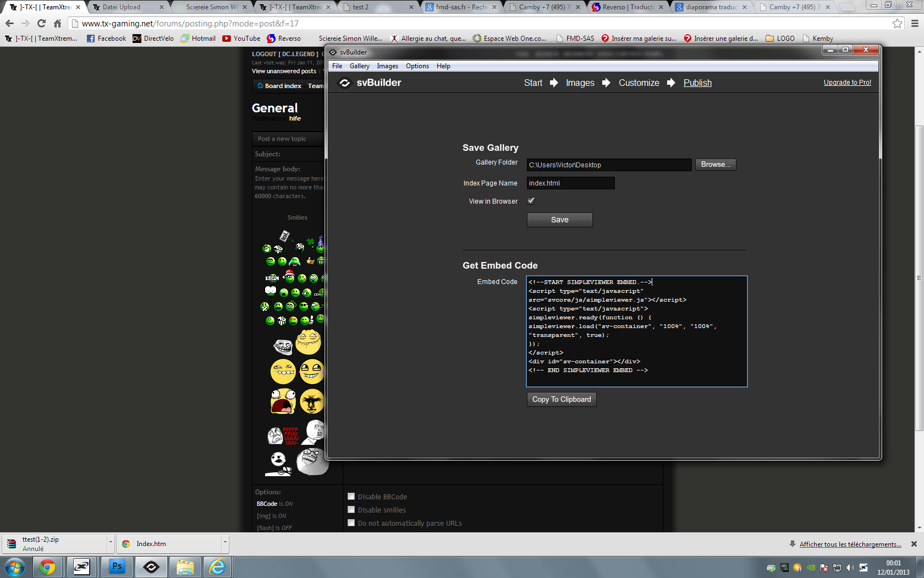
Task: Open Reverso bookmark
Action: coord(284,39)
